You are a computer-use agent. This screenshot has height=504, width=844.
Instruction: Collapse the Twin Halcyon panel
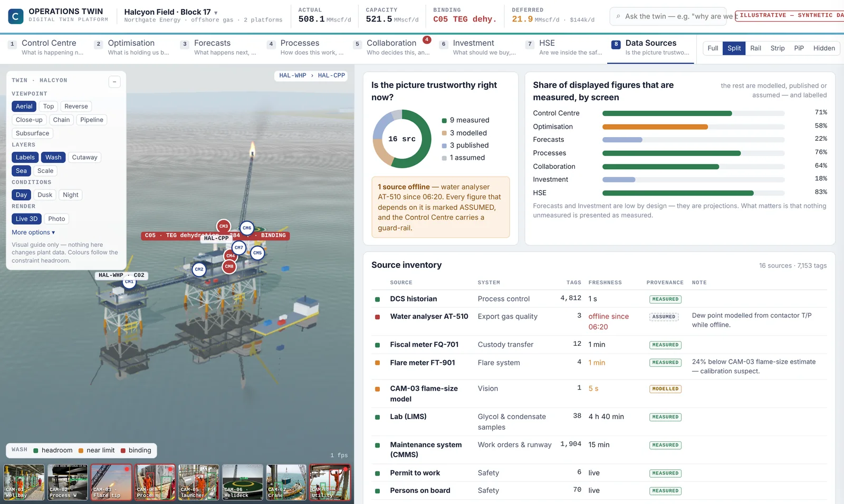(x=114, y=82)
